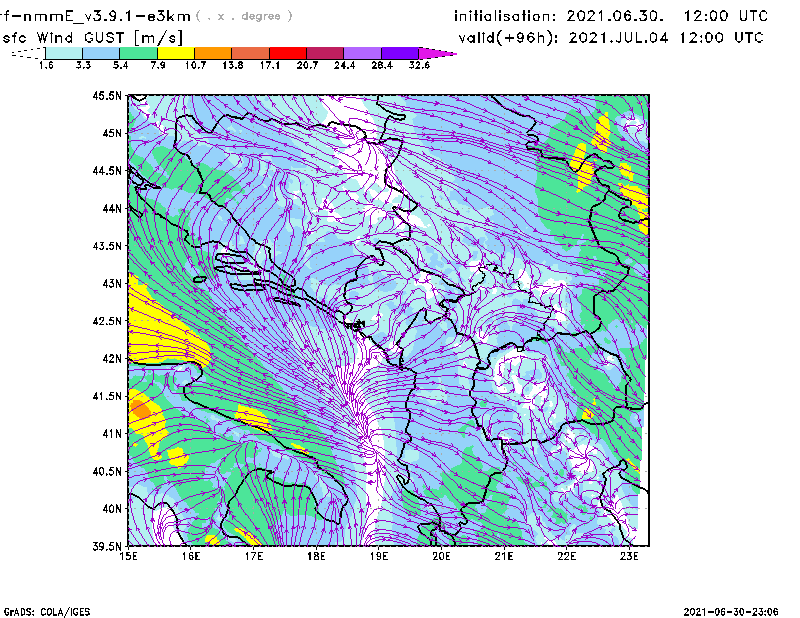Click the 19E longitude label
Viewport: 800px width, 618px height.
tap(379, 556)
